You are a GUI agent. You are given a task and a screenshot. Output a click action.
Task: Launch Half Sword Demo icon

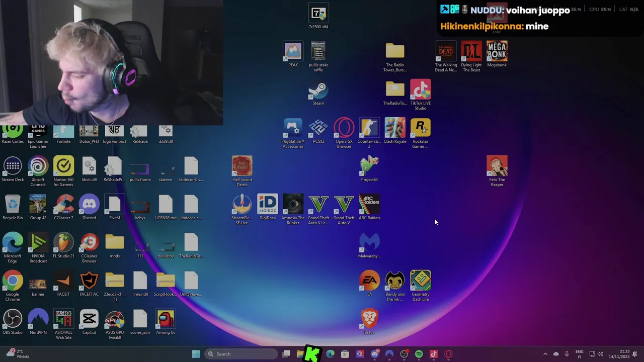(x=242, y=171)
